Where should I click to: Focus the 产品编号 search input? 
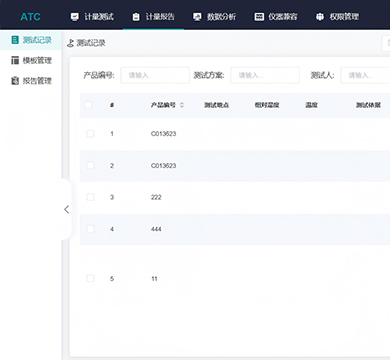click(x=155, y=75)
